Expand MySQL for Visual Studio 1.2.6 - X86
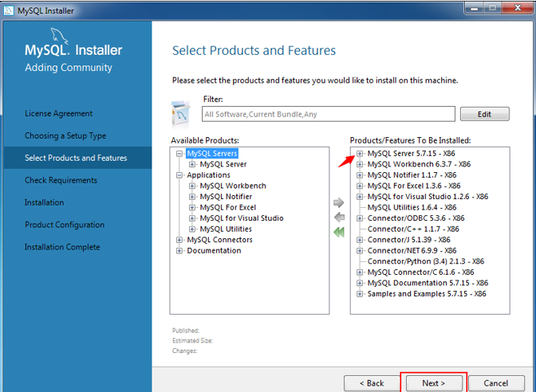Image resolution: width=536 pixels, height=392 pixels. tap(359, 197)
